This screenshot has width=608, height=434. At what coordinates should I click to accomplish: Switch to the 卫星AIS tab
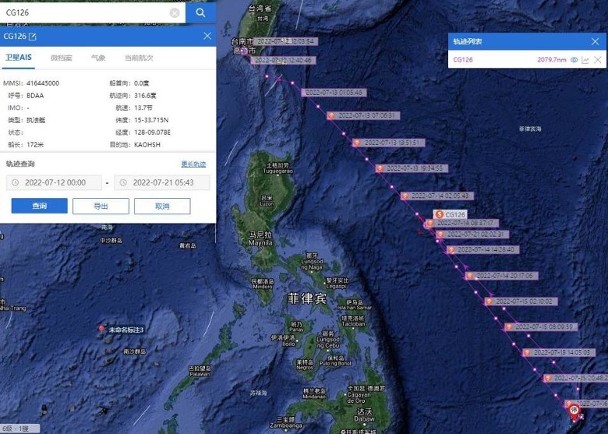[x=18, y=57]
